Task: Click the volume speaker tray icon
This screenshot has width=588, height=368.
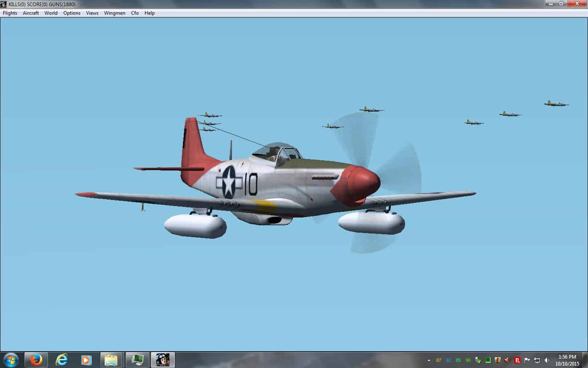Action: (x=547, y=360)
